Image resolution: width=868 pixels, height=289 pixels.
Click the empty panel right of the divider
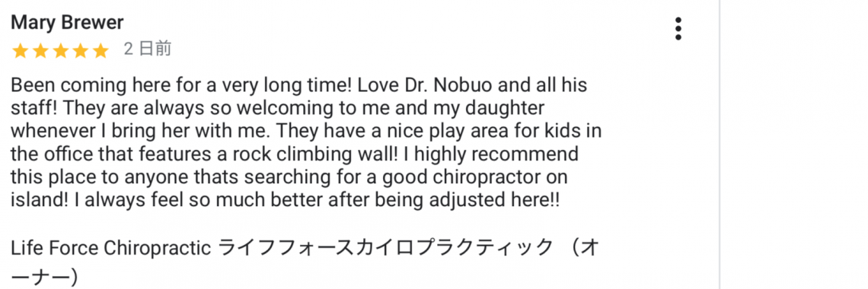click(794, 144)
